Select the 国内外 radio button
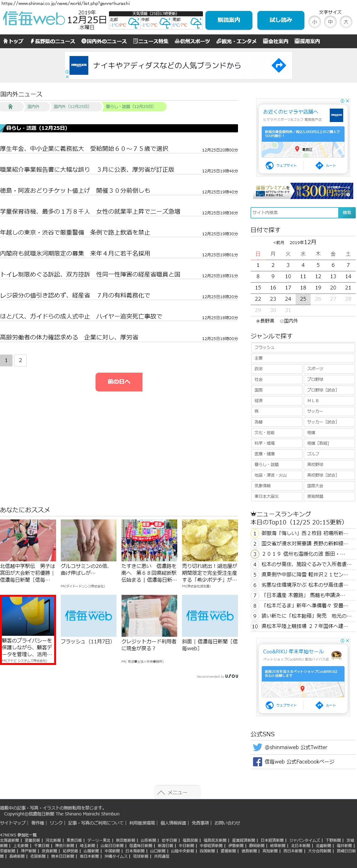 click(282, 321)
